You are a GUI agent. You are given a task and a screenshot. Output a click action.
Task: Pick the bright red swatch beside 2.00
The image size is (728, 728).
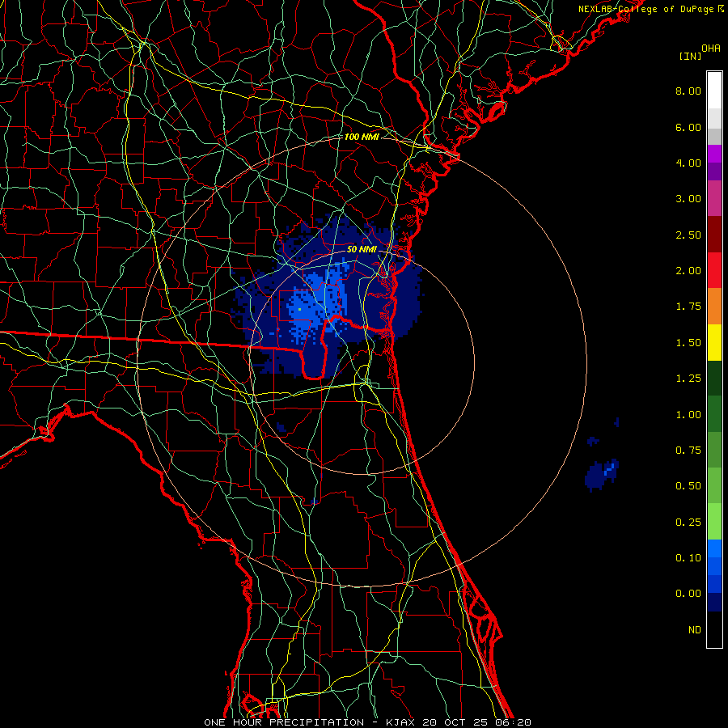(x=714, y=270)
